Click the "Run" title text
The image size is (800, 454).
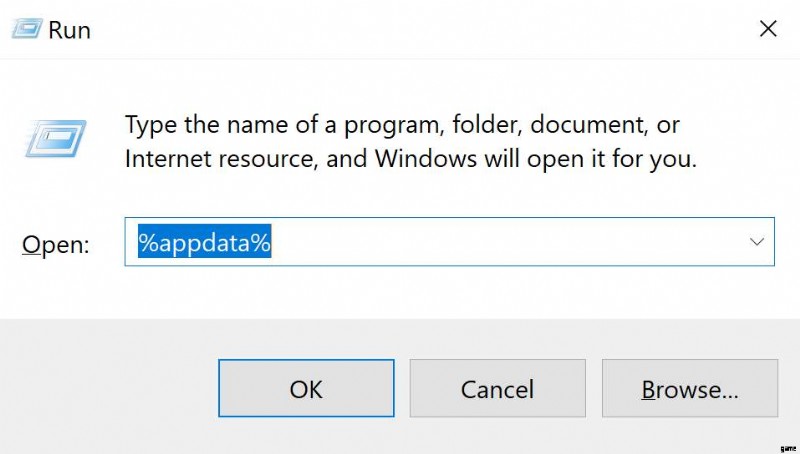(69, 30)
